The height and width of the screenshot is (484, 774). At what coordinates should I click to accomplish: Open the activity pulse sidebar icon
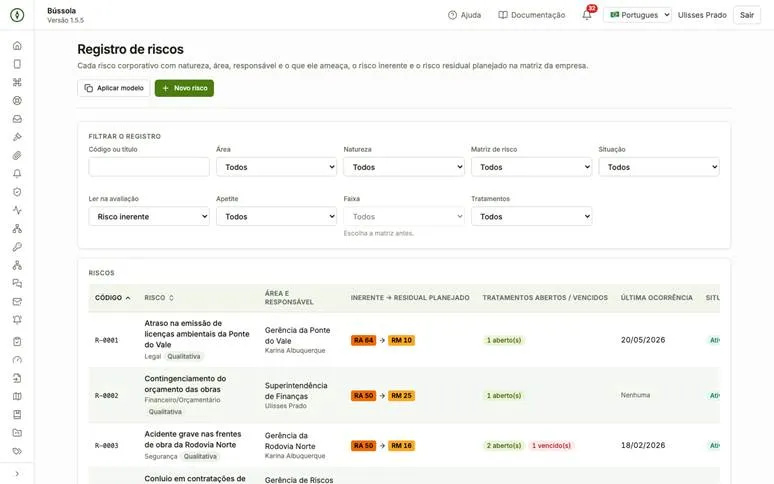[x=17, y=210]
